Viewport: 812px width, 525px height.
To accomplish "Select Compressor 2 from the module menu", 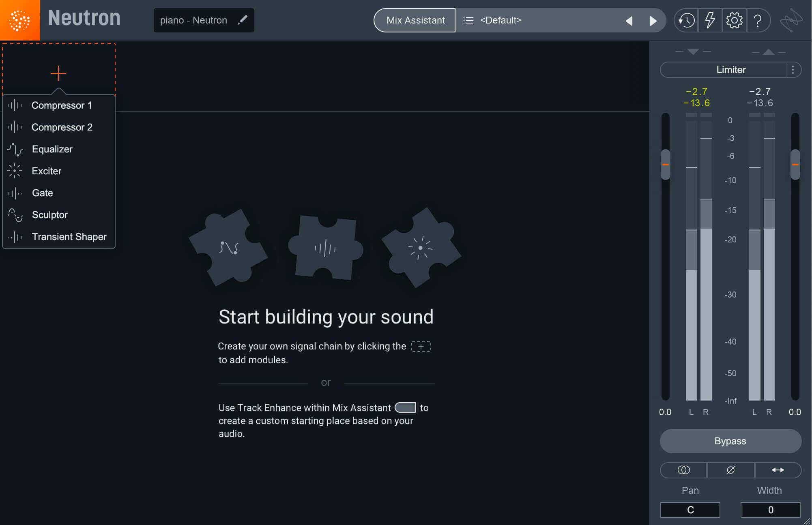I will pos(59,127).
